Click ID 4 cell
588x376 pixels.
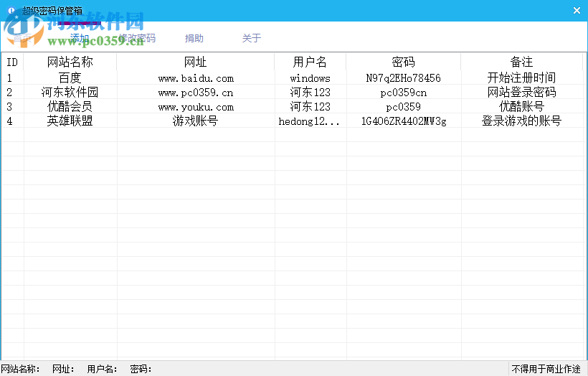pyautogui.click(x=10, y=121)
